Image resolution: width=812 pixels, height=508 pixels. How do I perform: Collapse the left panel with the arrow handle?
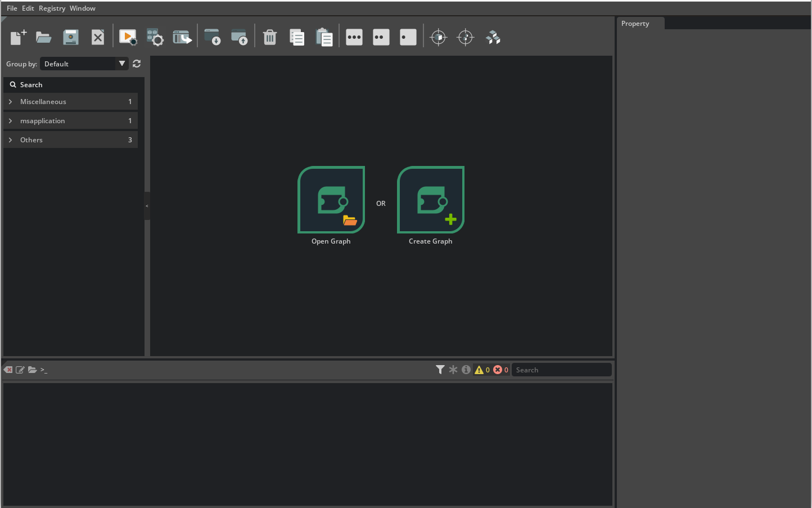(147, 206)
